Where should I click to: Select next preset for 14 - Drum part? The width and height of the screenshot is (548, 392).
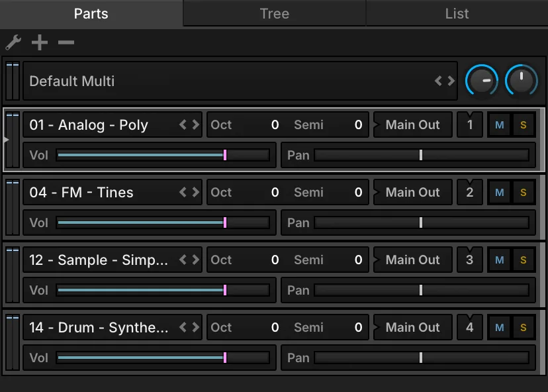196,327
